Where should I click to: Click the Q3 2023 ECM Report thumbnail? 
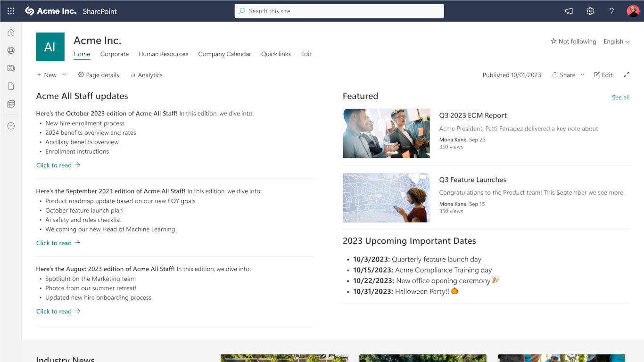[x=387, y=133]
